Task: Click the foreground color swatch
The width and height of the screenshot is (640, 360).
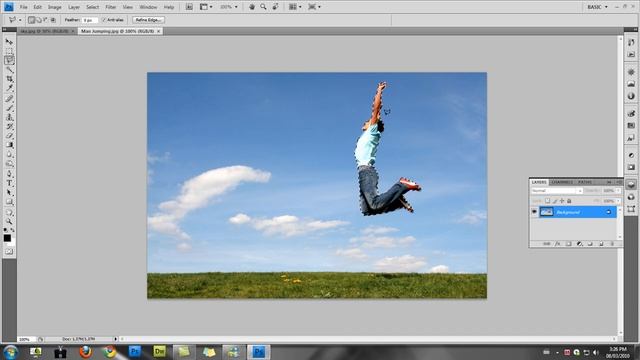Action: pos(7,238)
